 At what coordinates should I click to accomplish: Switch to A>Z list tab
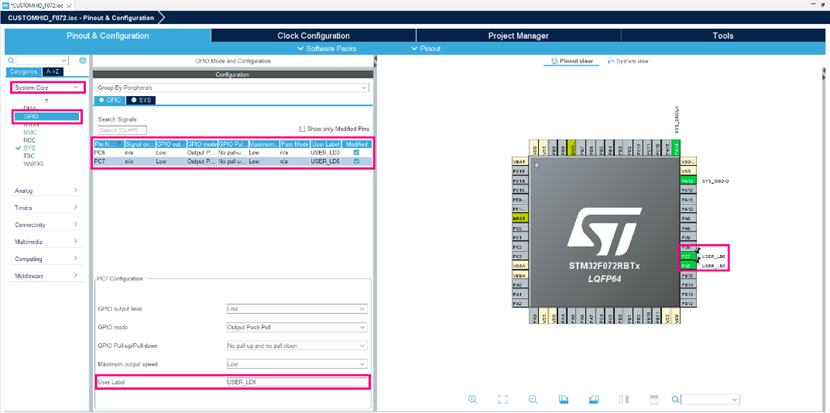(53, 71)
